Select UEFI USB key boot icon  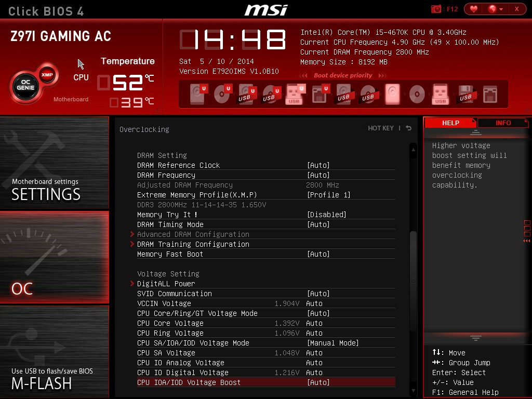295,94
